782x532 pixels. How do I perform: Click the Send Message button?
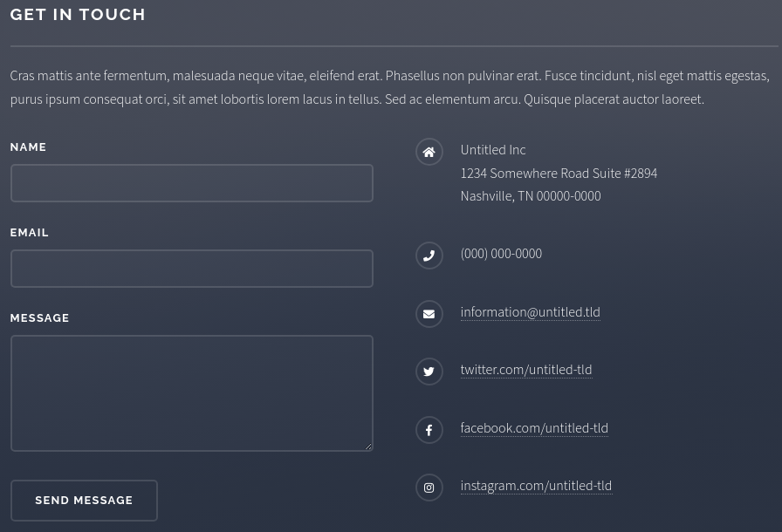coord(84,501)
